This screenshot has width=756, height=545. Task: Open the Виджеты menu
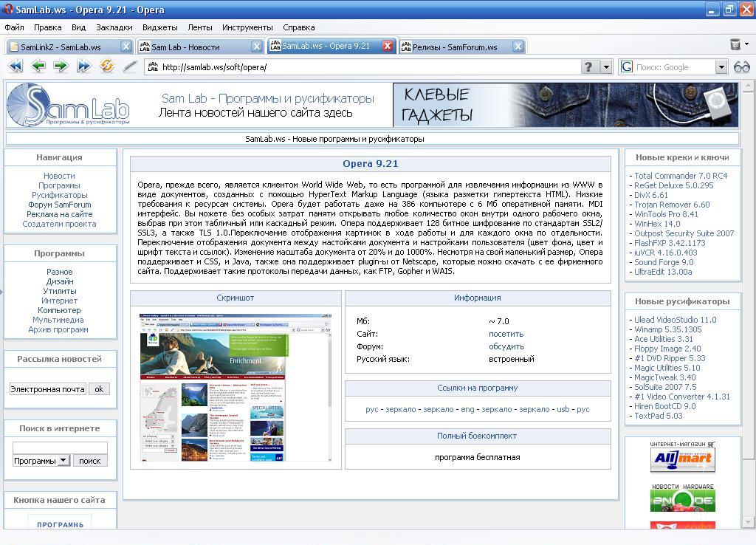coord(160,27)
